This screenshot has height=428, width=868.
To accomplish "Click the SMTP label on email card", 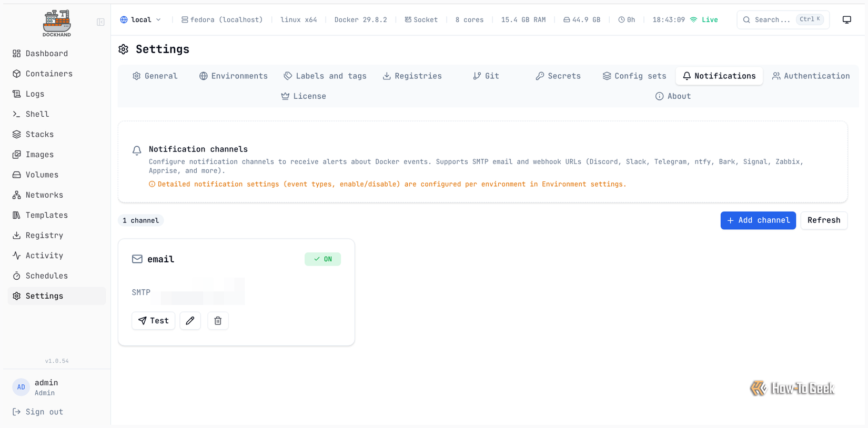I will (x=141, y=292).
